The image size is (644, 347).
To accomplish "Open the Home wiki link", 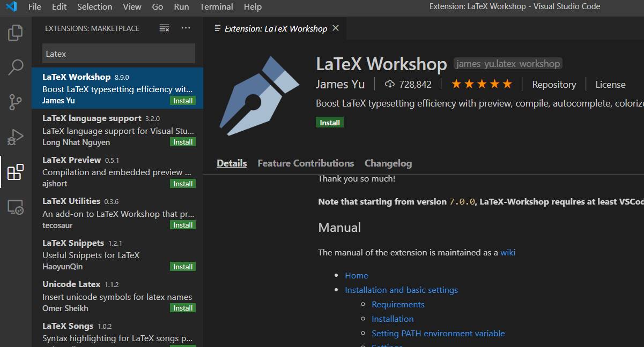I will (x=357, y=275).
